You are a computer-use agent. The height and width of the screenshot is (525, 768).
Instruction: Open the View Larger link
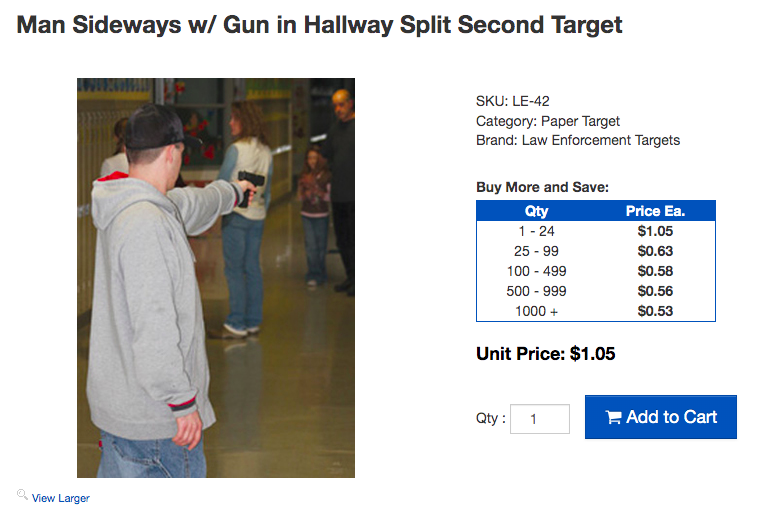pyautogui.click(x=61, y=498)
